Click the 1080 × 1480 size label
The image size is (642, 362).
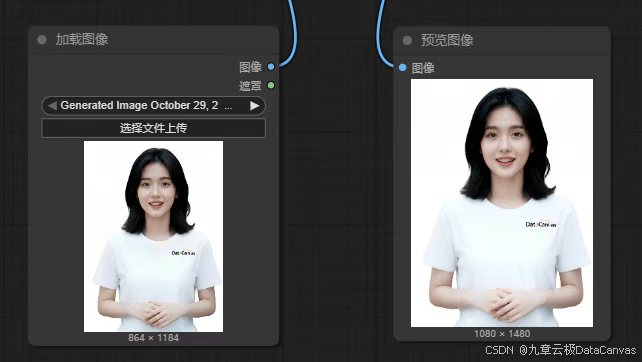click(502, 334)
